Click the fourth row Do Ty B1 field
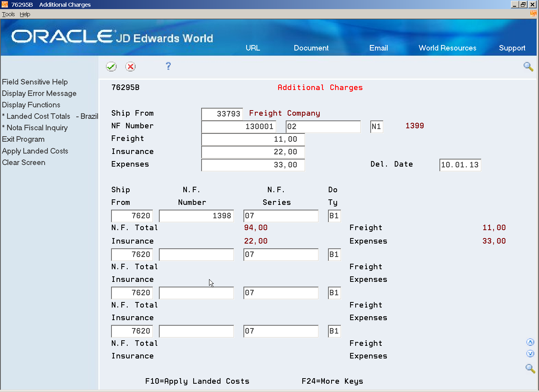 [334, 331]
